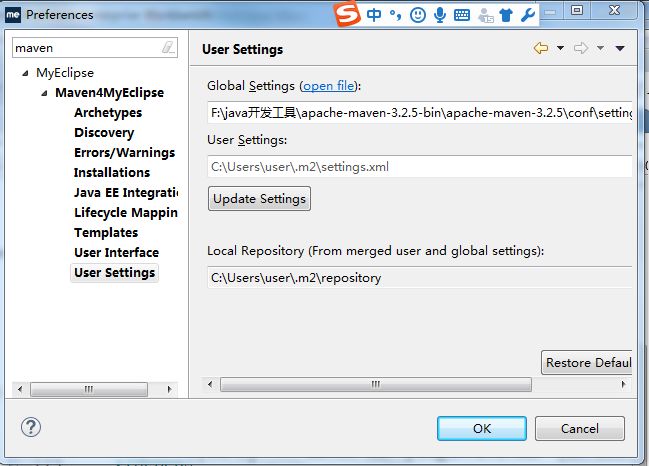Toggle Chinese input mode icon
This screenshot has height=466, width=649.
[374, 15]
